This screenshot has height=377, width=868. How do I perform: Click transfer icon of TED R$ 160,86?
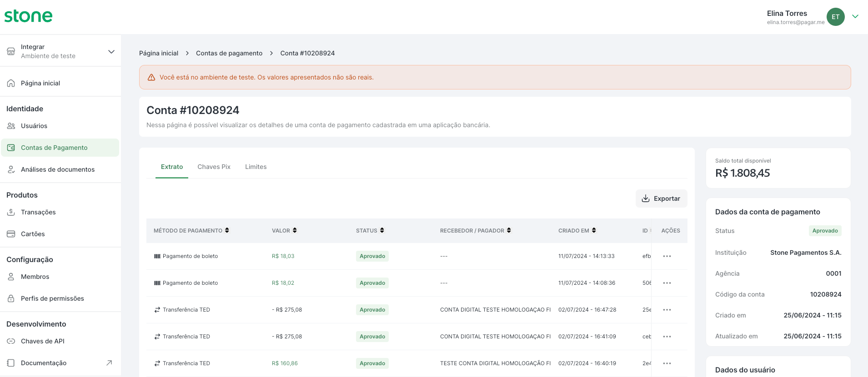pos(157,363)
